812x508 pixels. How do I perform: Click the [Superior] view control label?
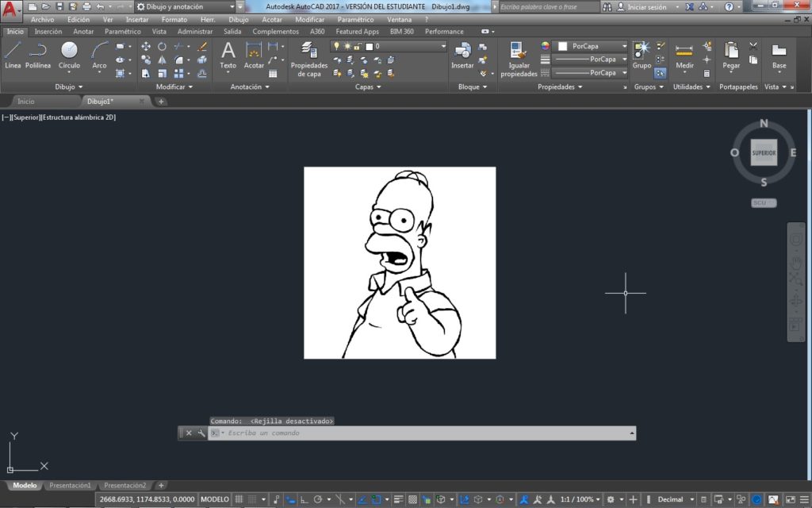(x=26, y=117)
